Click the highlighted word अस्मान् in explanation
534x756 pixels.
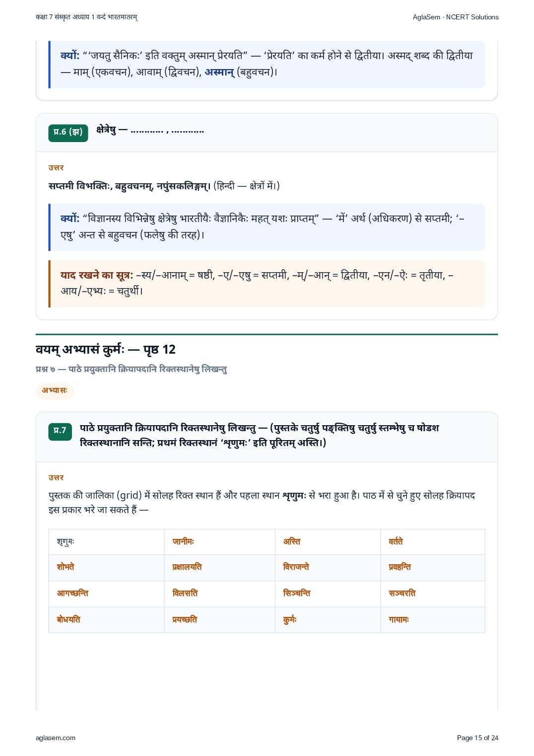click(x=219, y=72)
